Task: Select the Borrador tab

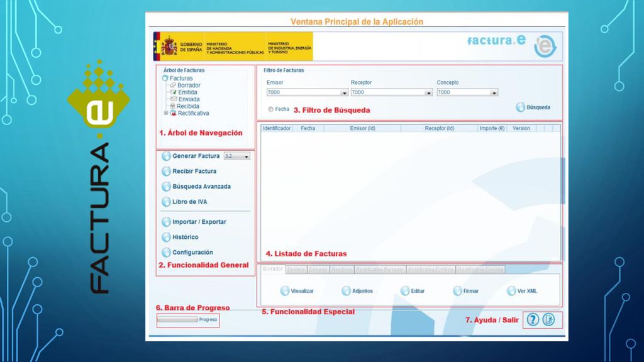Action: (x=273, y=269)
